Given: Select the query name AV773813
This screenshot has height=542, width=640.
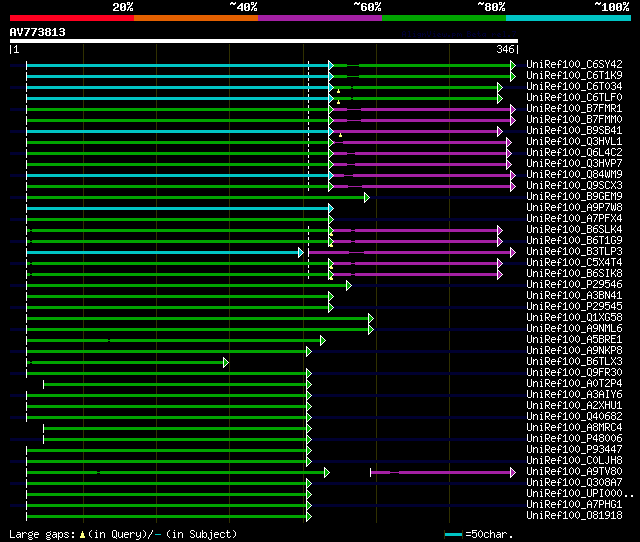Looking at the screenshot, I should pos(38,32).
